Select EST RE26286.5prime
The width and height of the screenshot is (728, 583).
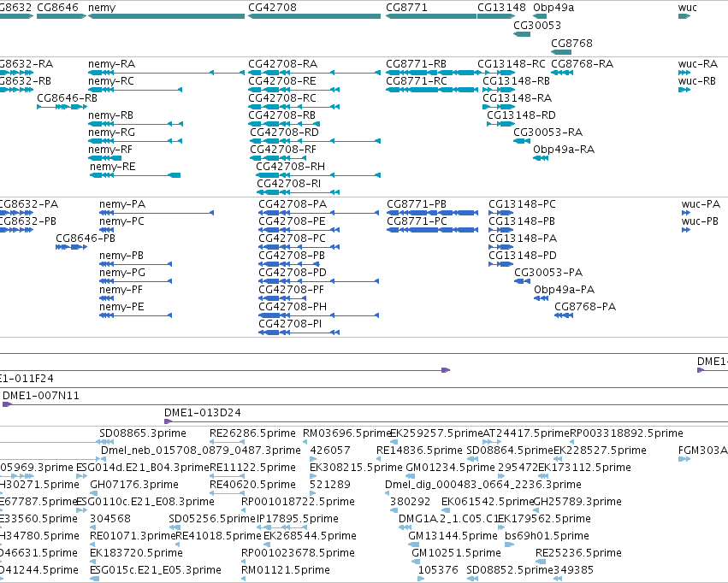[252, 433]
